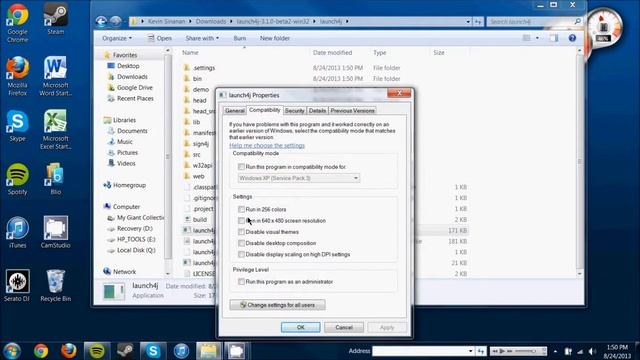Check Disable display scaling on high DPI
Screen dimensions: 640x360
(241, 254)
